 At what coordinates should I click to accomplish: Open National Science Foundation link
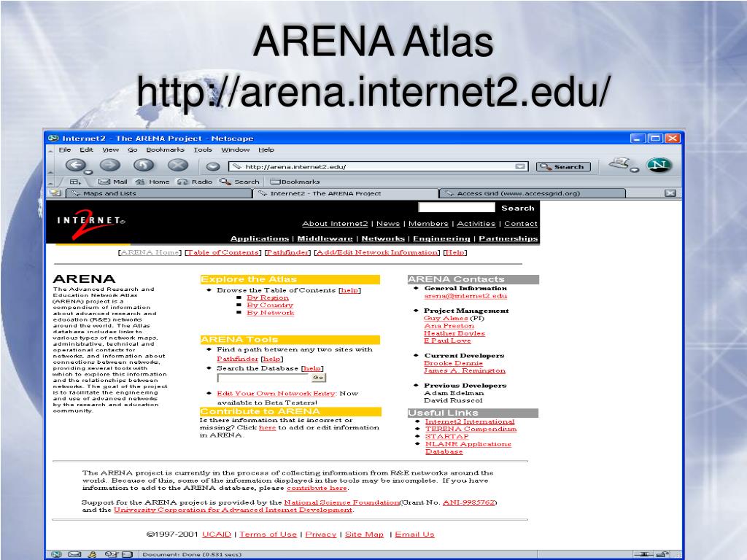(341, 502)
